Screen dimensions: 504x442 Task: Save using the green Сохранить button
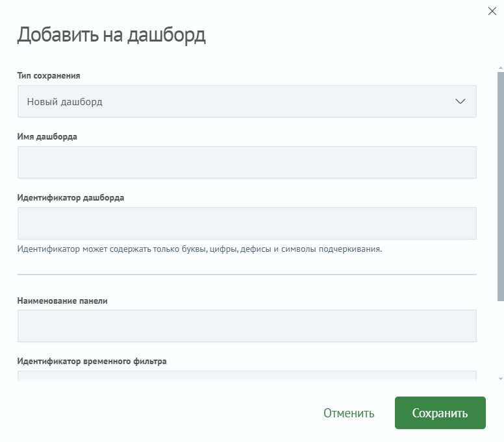coord(440,413)
